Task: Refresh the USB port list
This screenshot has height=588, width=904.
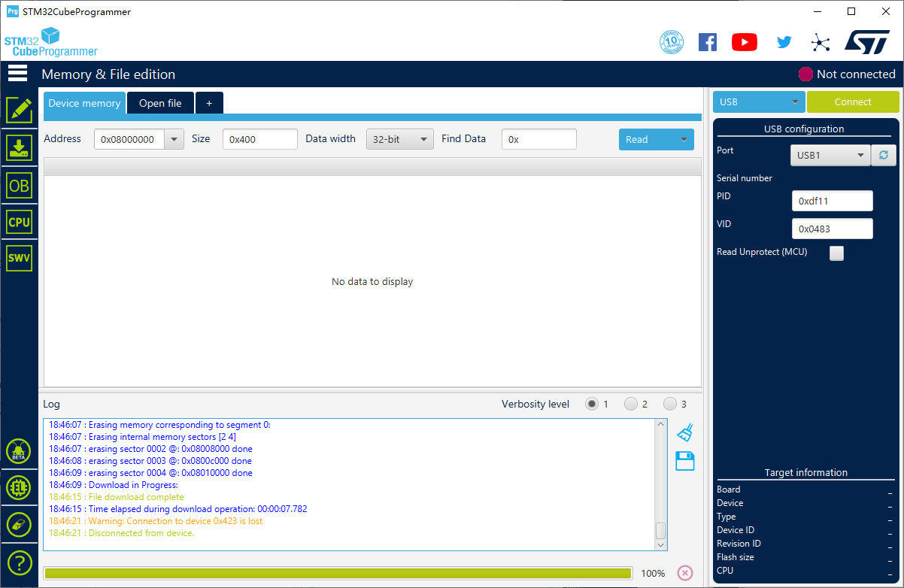Action: (883, 155)
